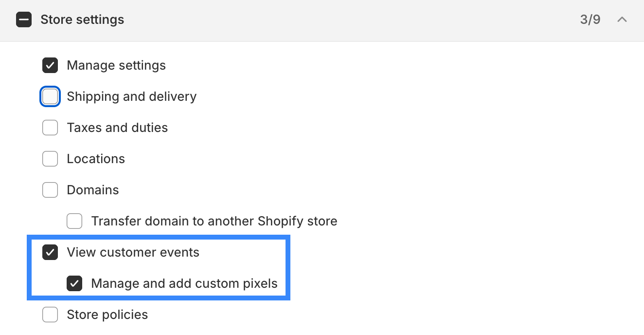644x335 pixels.
Task: Click the Transfer domain to another Shopify store label
Action: tap(214, 221)
